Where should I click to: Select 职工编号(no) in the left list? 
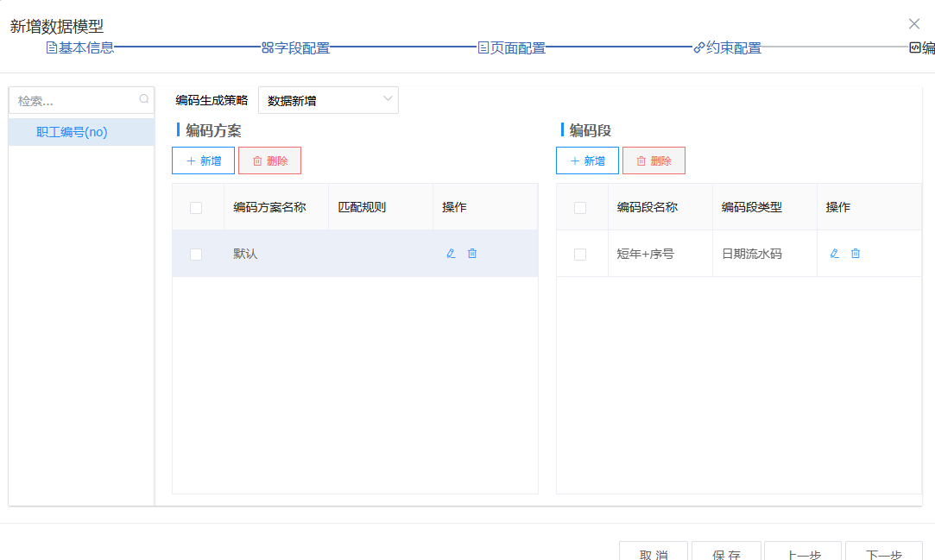coord(73,132)
